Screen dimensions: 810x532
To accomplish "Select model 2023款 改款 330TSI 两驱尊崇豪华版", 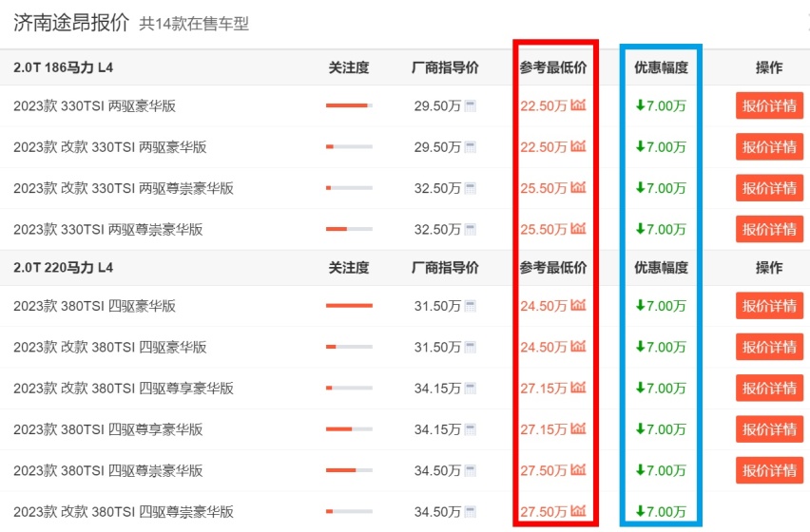I will (x=124, y=188).
